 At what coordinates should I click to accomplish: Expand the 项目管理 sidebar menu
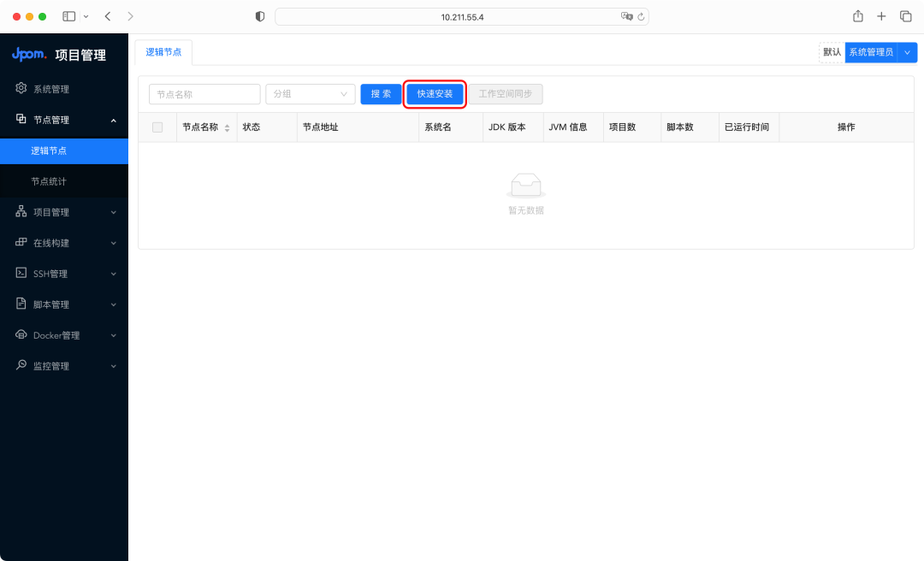(114, 212)
